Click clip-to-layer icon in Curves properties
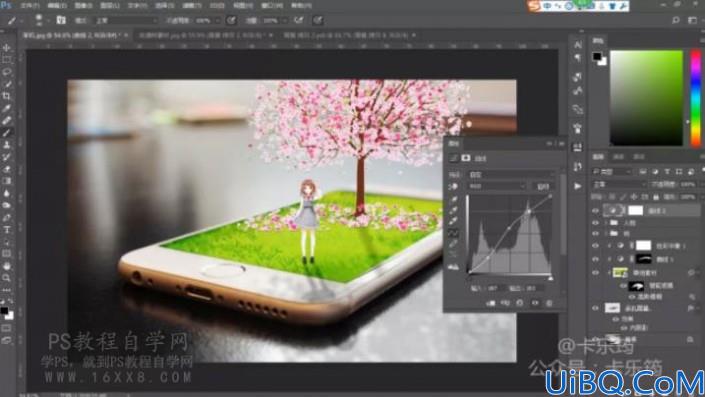 click(491, 303)
